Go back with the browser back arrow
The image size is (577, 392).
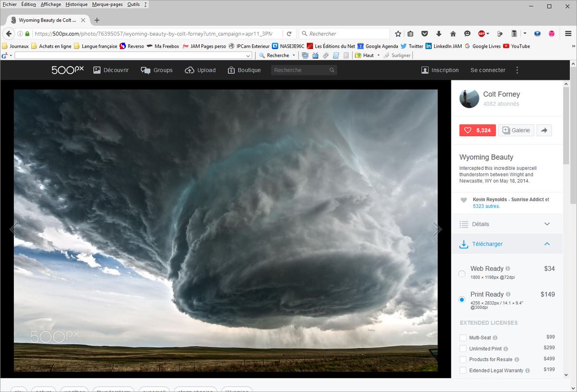click(8, 34)
